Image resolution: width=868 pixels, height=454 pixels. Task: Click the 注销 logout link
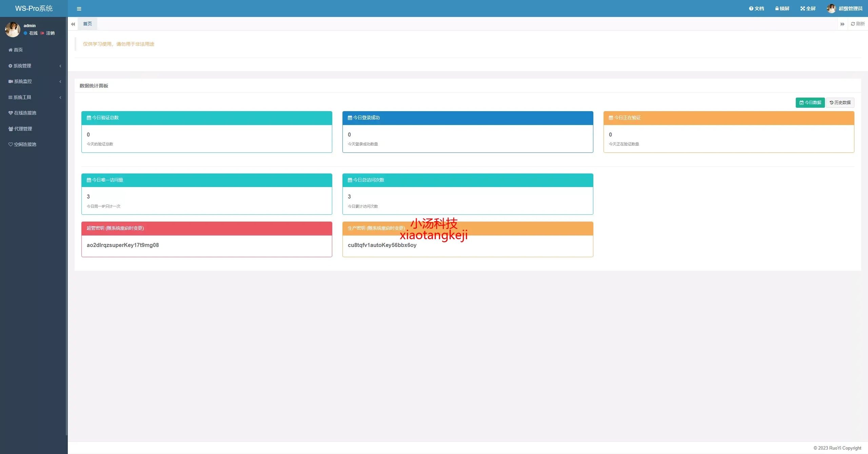click(x=50, y=33)
